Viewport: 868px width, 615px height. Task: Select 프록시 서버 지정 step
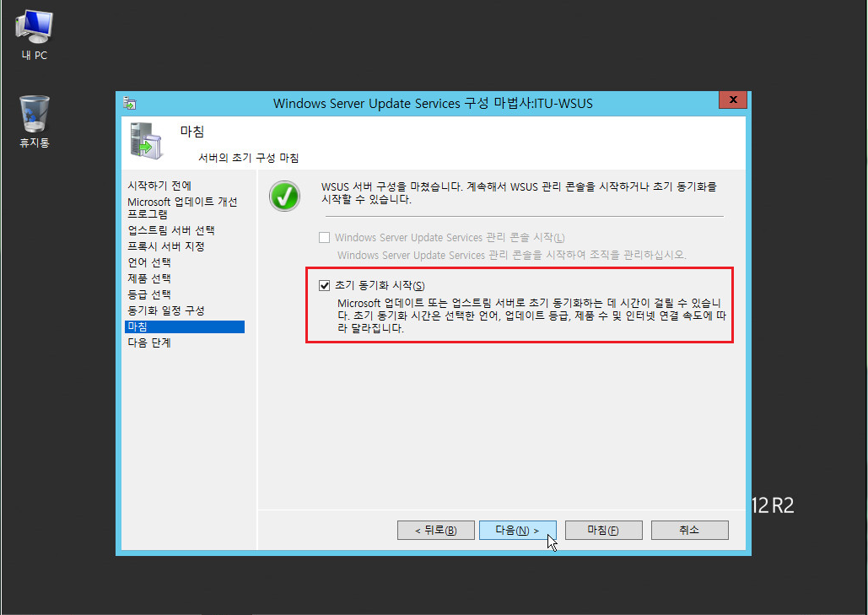point(166,246)
